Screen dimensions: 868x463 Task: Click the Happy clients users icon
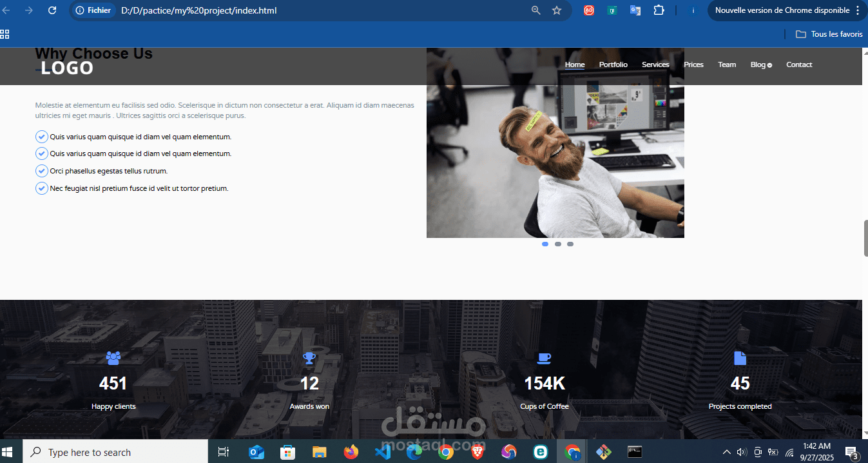[113, 358]
